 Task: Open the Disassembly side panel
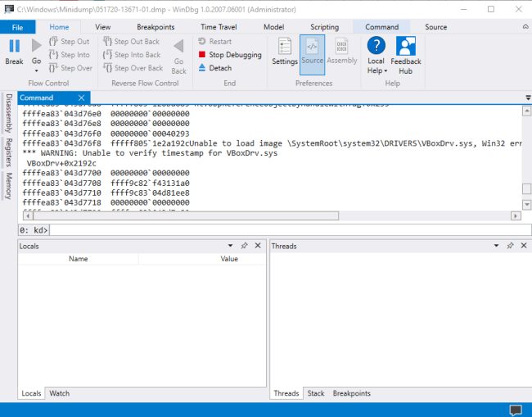[x=9, y=113]
